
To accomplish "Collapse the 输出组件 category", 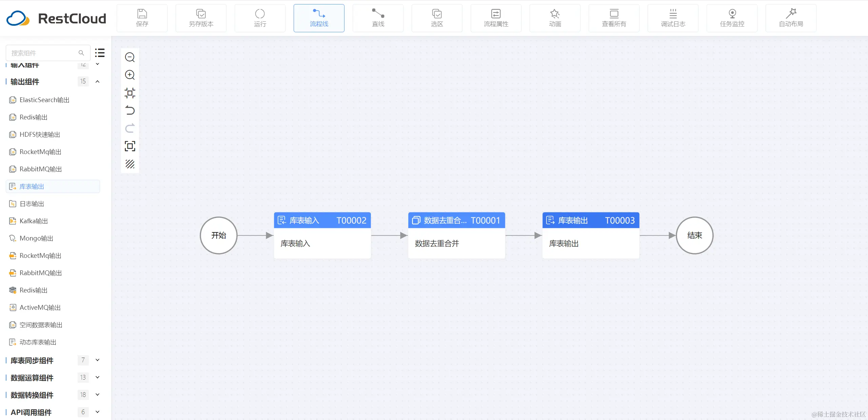I will click(x=98, y=81).
